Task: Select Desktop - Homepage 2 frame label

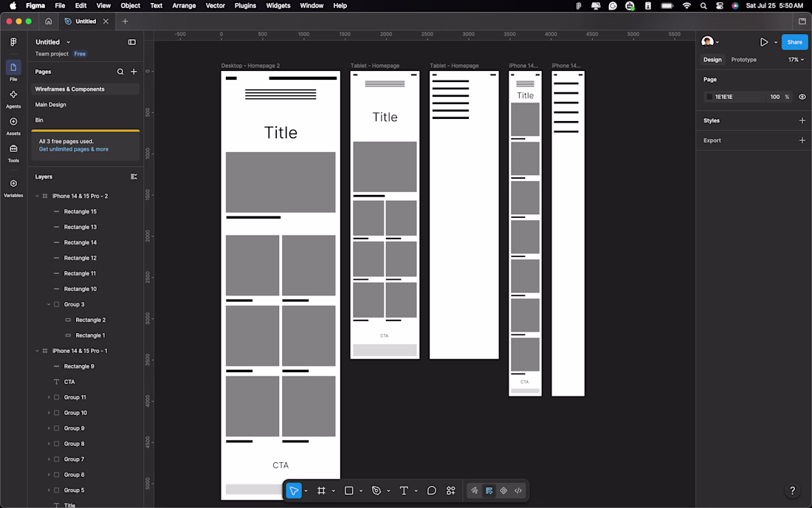Action: click(250, 66)
